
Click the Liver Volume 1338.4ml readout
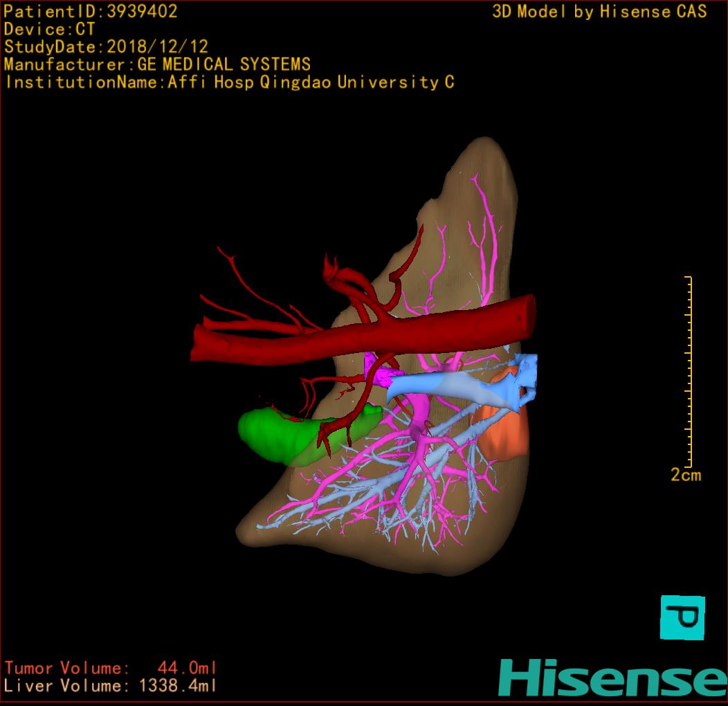pos(111,685)
